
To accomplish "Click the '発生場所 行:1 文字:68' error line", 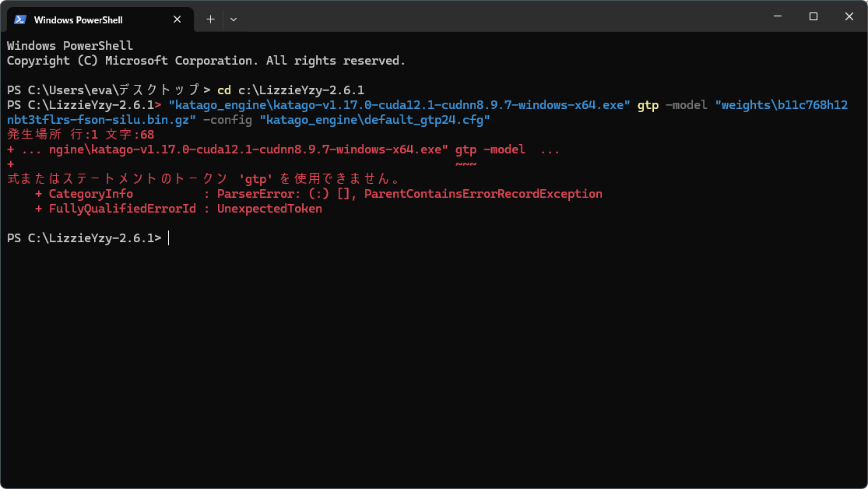I will (x=81, y=135).
